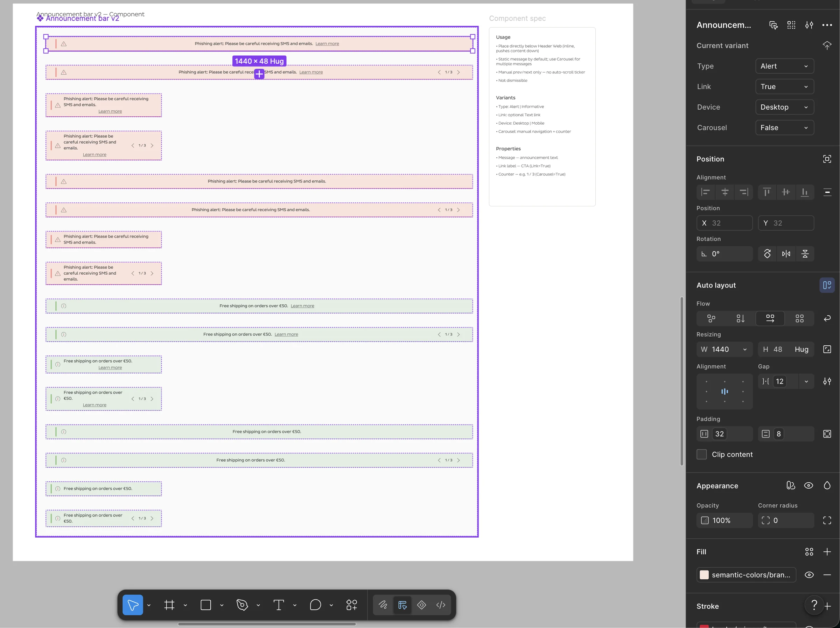The image size is (840, 628).
Task: Click the detach or push variant icon
Action: click(x=827, y=45)
